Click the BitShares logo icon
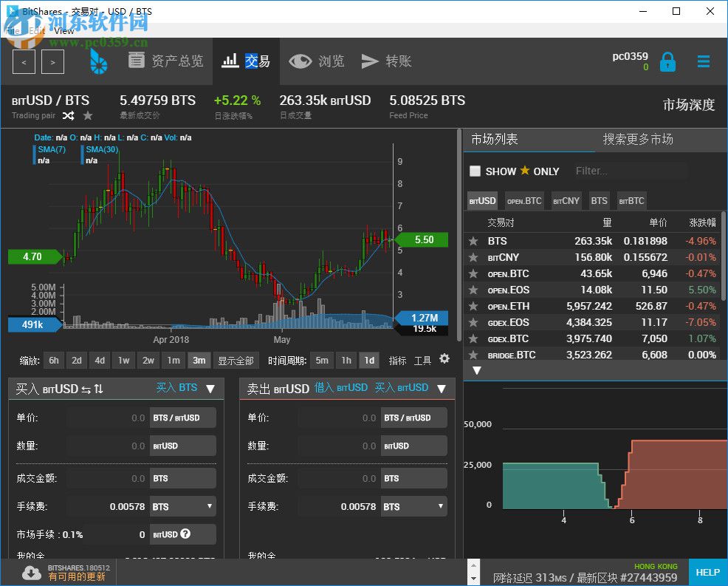This screenshot has height=586, width=728. [100, 62]
